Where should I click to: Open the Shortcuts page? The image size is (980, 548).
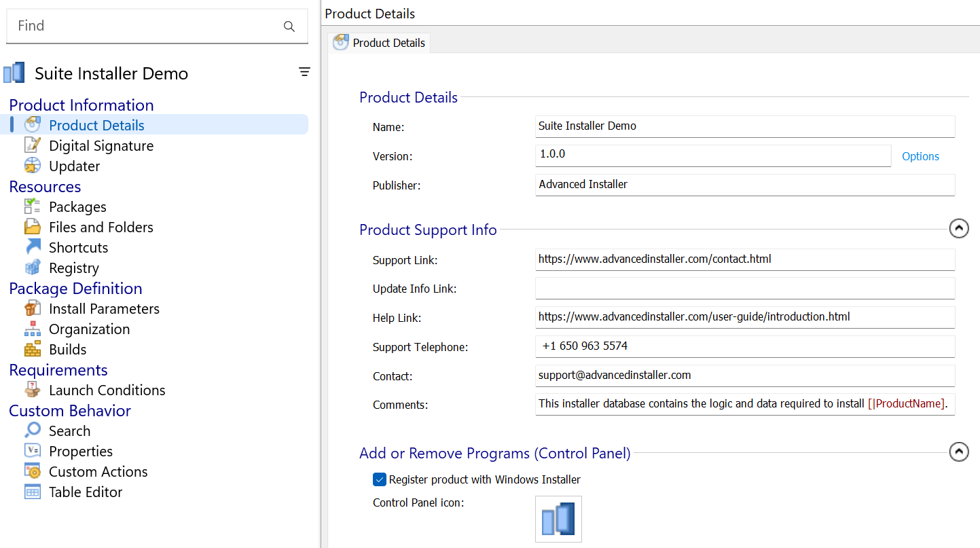coord(79,247)
